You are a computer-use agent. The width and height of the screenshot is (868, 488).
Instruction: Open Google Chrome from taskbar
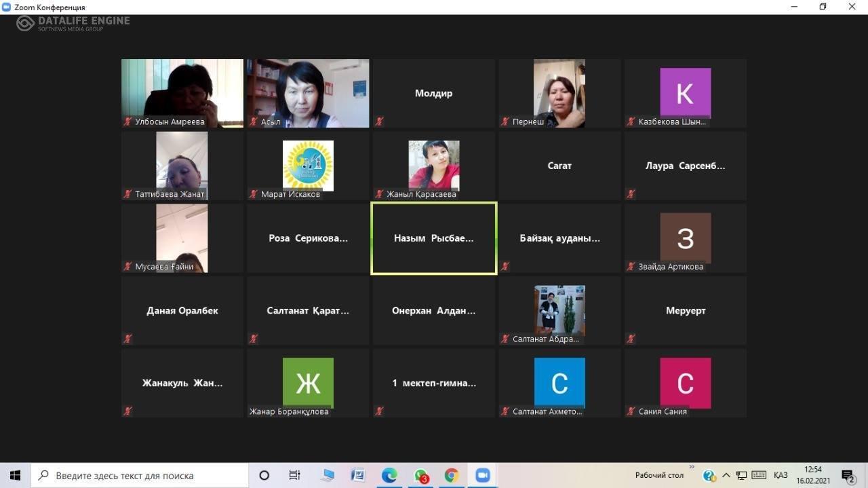tap(452, 475)
